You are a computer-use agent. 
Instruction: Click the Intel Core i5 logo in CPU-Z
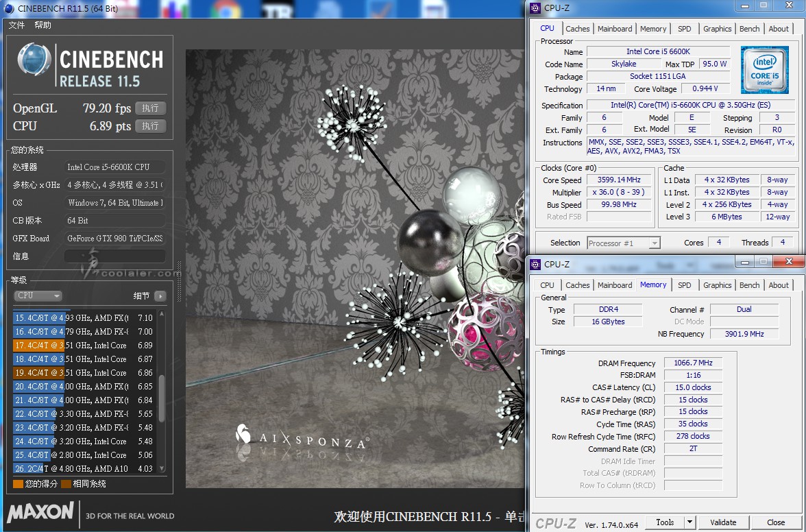(764, 69)
